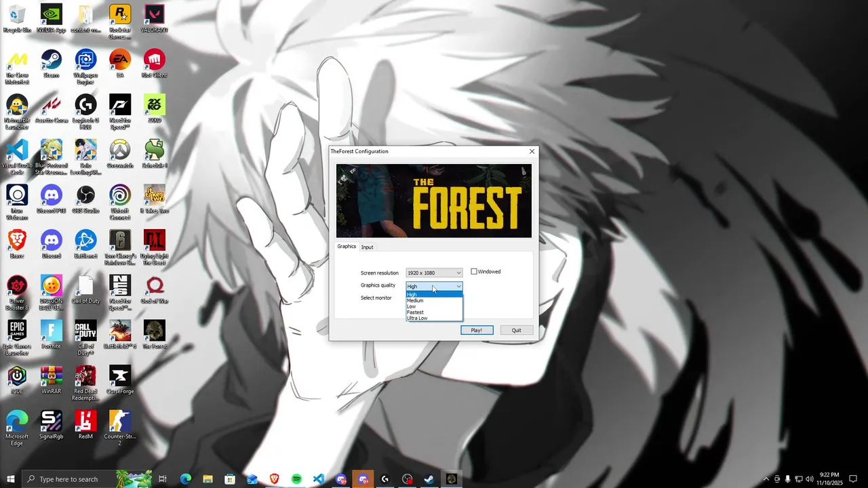Open DRAGON BALL desktop shortcut
This screenshot has width=868, height=488.
coord(52,293)
